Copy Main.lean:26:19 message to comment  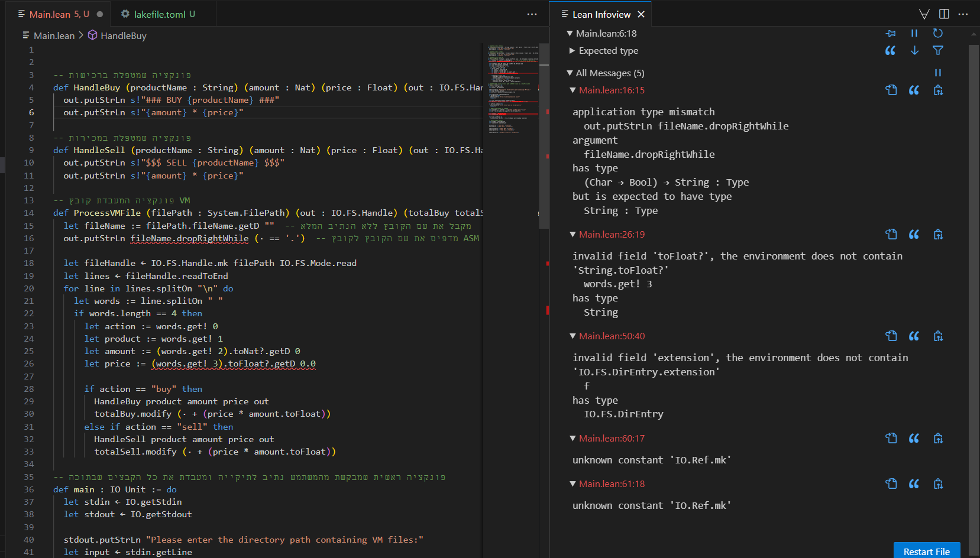914,234
